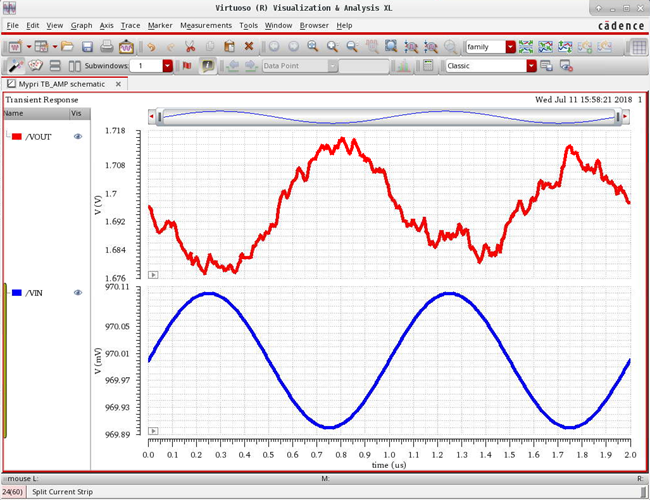Click the left handle of the pan slider
This screenshot has width=650, height=500.
(160, 117)
